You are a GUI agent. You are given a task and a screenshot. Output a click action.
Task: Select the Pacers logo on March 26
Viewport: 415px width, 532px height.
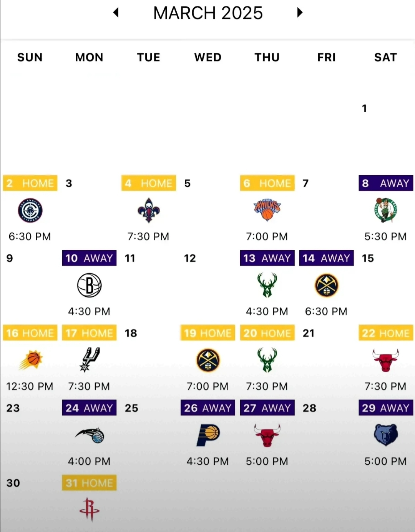tap(208, 435)
